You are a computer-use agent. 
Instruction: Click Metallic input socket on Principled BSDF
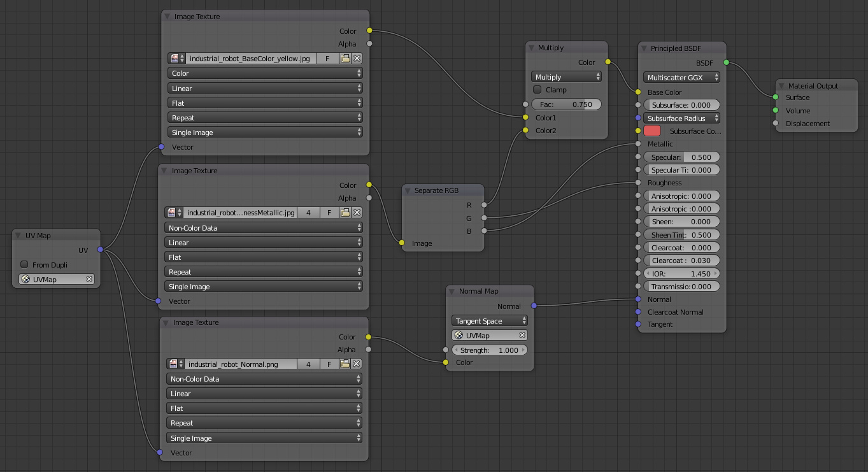(x=638, y=144)
